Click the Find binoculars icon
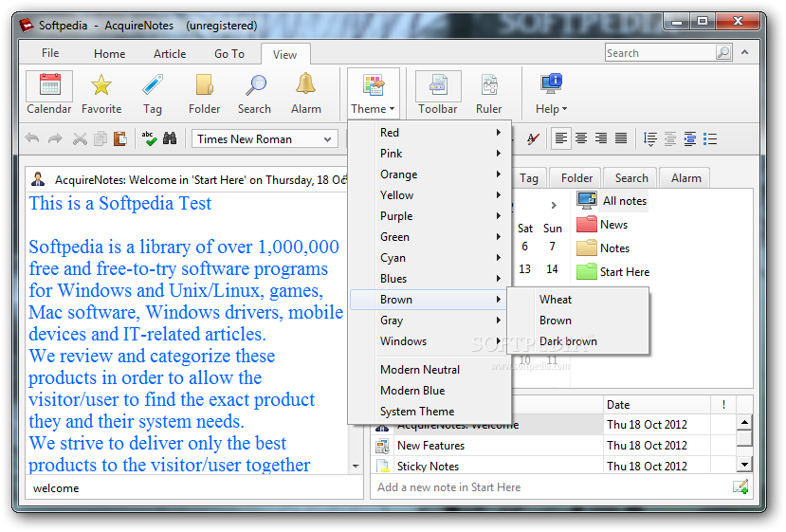 [x=170, y=138]
